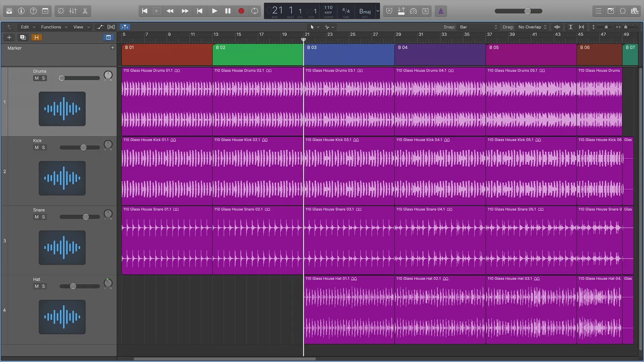Open the Snap Bar dropdown

click(478, 27)
